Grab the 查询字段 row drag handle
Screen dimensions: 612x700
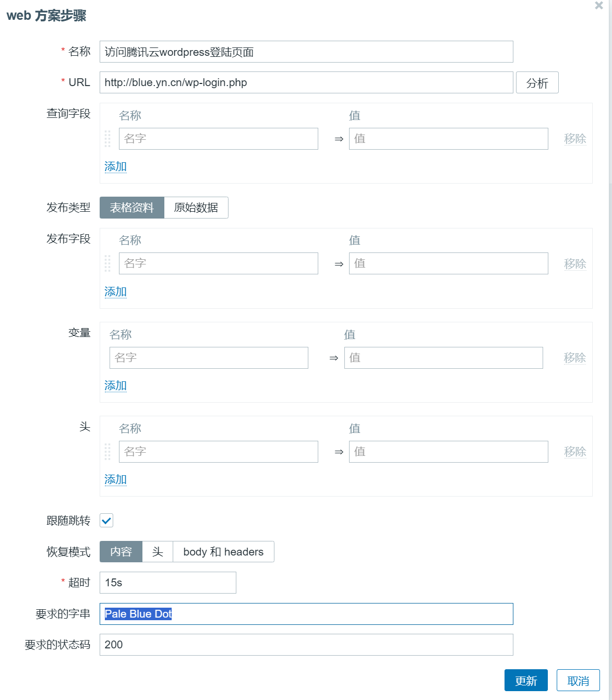click(107, 139)
